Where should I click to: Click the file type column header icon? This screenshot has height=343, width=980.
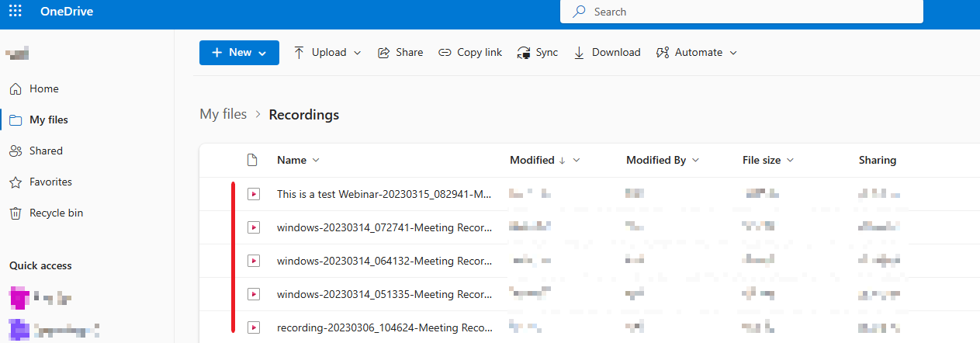tap(251, 161)
